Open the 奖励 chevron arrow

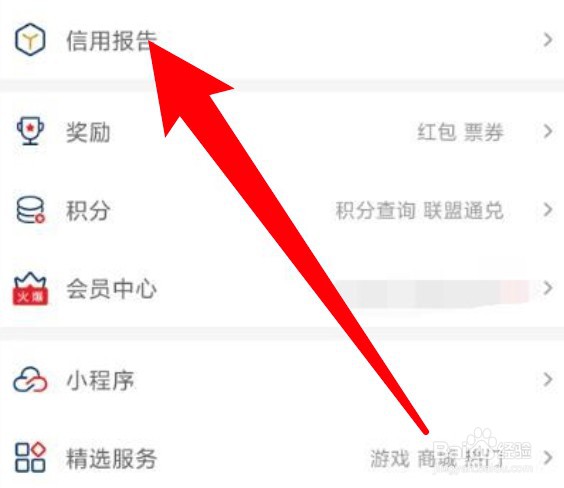[x=547, y=131]
